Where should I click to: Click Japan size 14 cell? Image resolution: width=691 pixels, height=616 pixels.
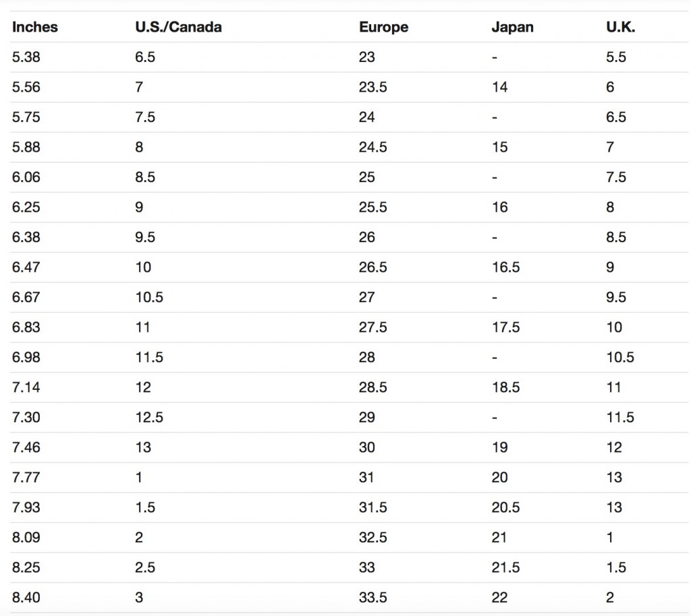[500, 87]
